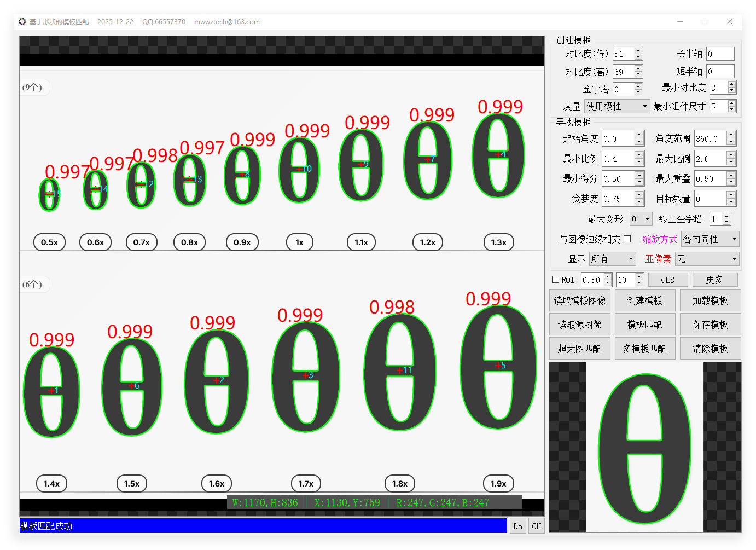
Task: Enable the ROI checkbox
Action: click(556, 280)
